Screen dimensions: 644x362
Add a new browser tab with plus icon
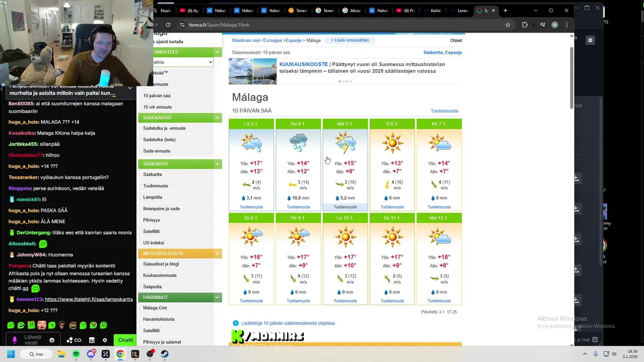point(505,10)
